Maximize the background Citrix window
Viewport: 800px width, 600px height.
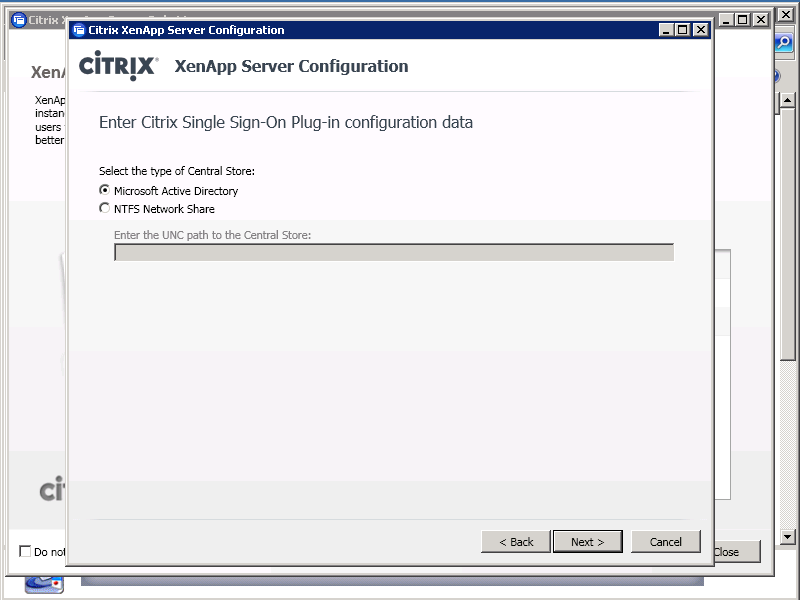(x=743, y=20)
